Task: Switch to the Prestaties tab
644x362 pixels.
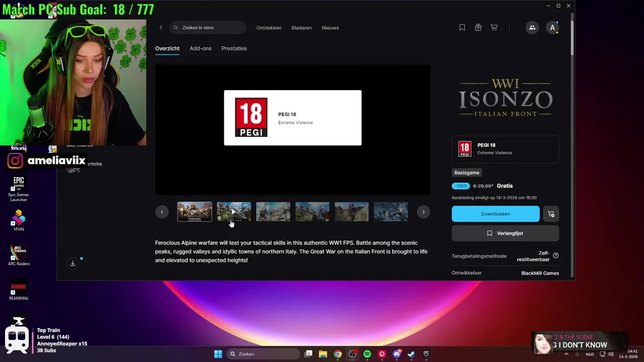Action: point(234,48)
